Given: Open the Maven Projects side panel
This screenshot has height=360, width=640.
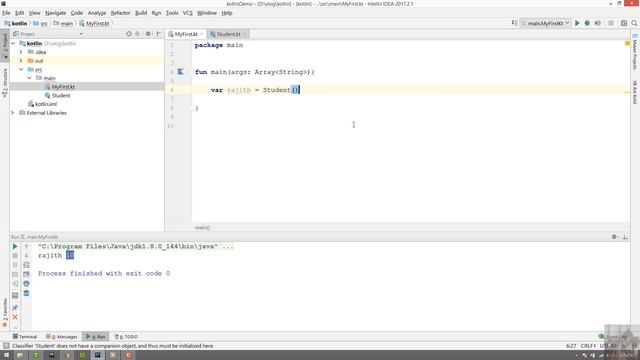Looking at the screenshot, I should click(x=635, y=52).
